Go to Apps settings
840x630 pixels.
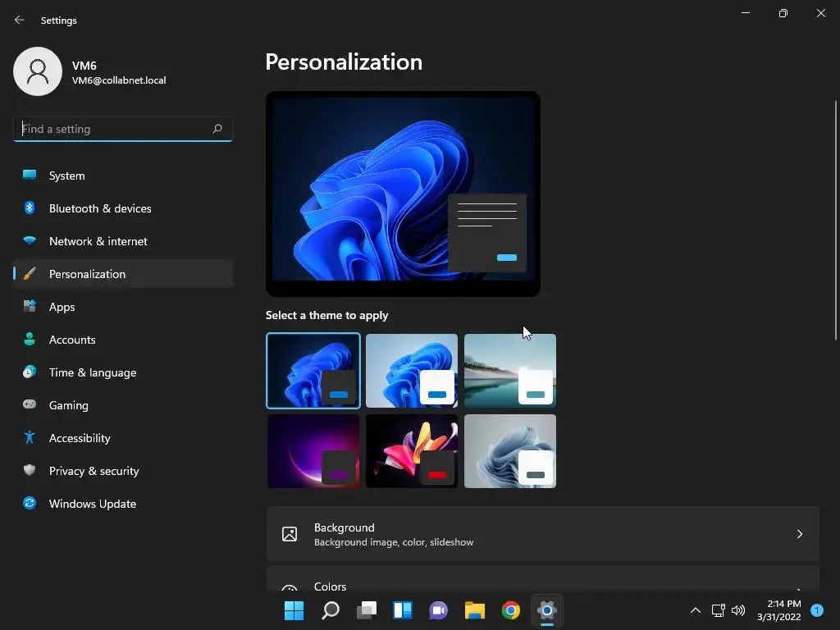coord(123,307)
